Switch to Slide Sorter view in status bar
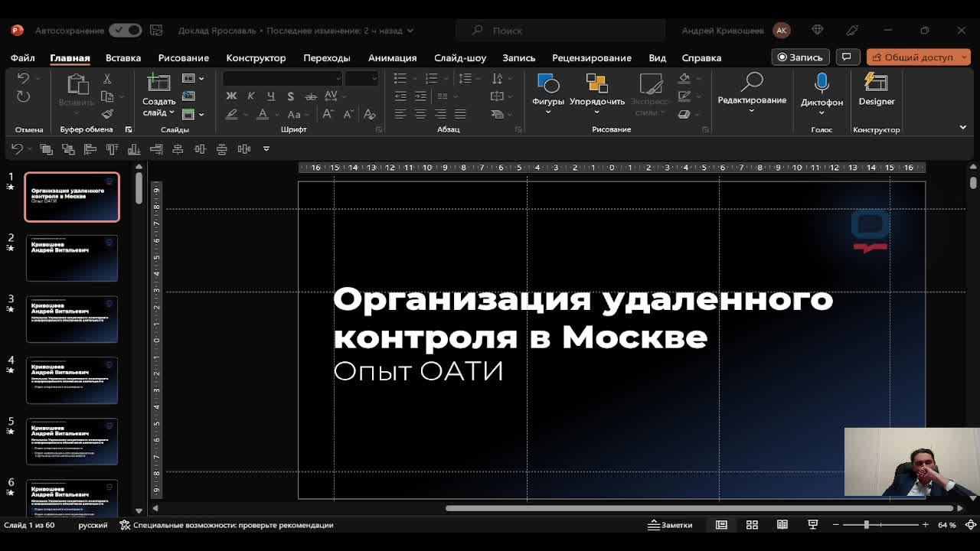The image size is (980, 551). coord(752,525)
